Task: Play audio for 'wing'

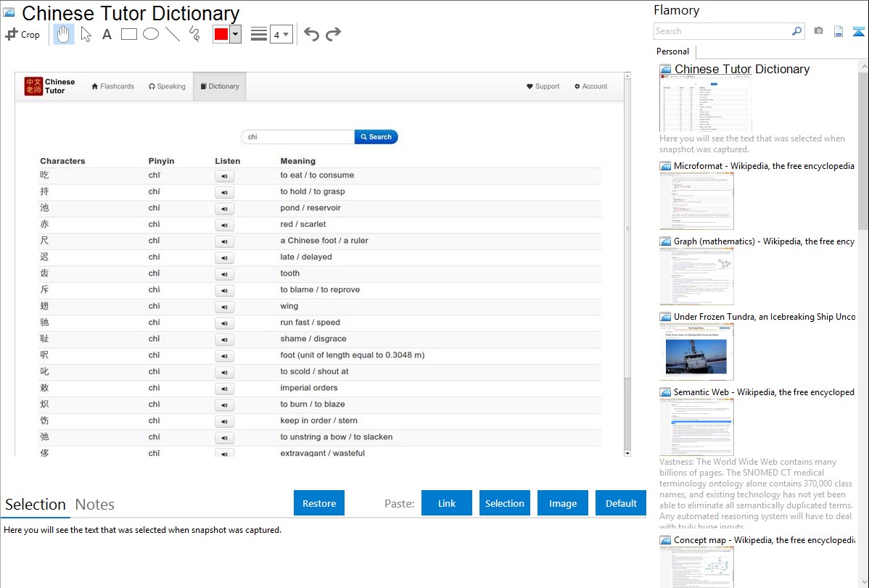Action: pyautogui.click(x=224, y=307)
